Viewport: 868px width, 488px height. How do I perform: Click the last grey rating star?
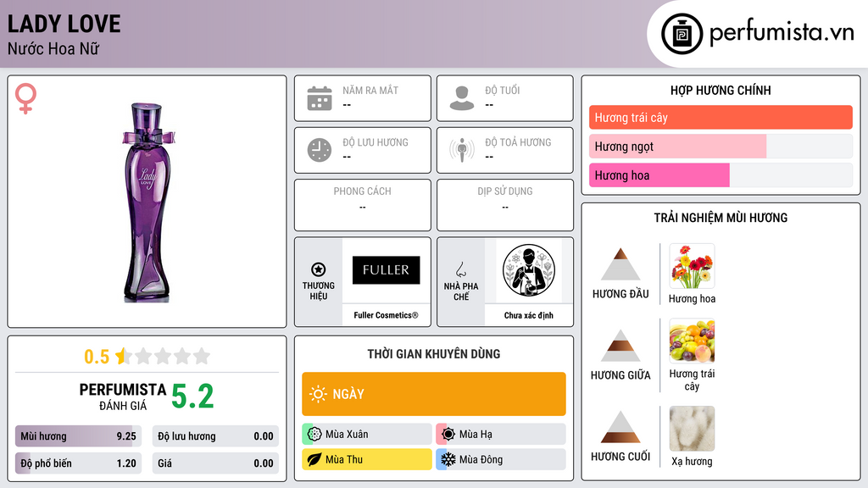pyautogui.click(x=202, y=356)
